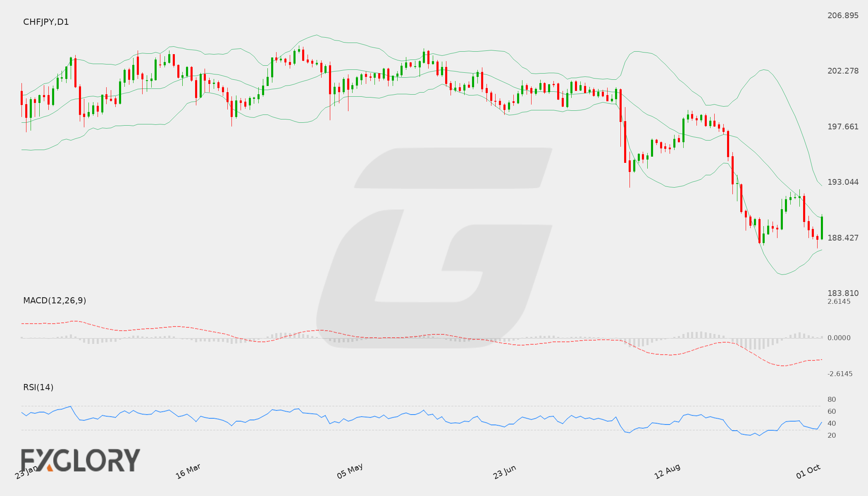Click the 16 Mar date label

(188, 471)
